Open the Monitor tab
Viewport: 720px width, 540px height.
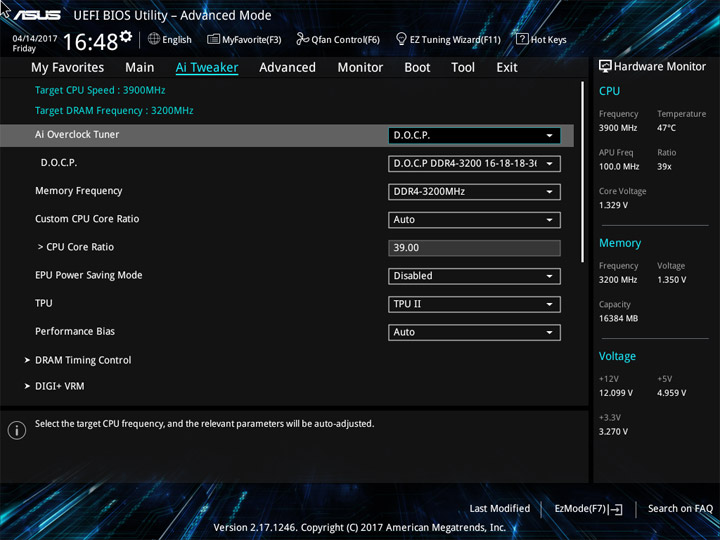coord(360,68)
